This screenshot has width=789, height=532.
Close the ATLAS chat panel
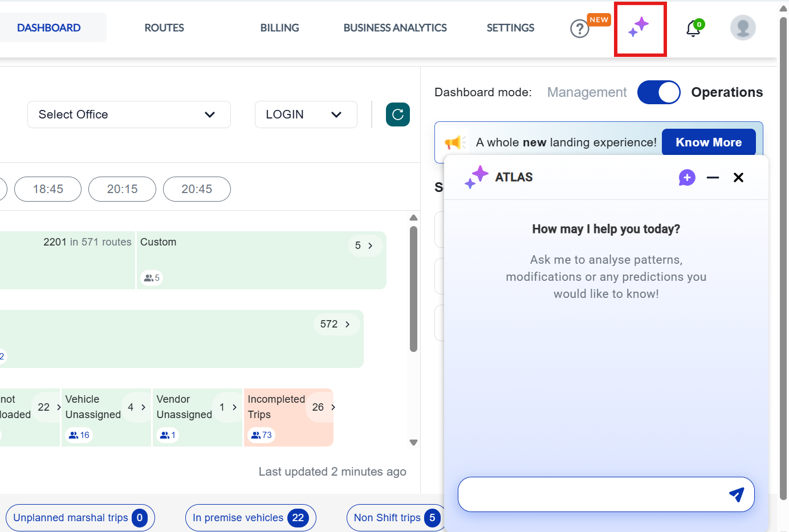coord(738,178)
